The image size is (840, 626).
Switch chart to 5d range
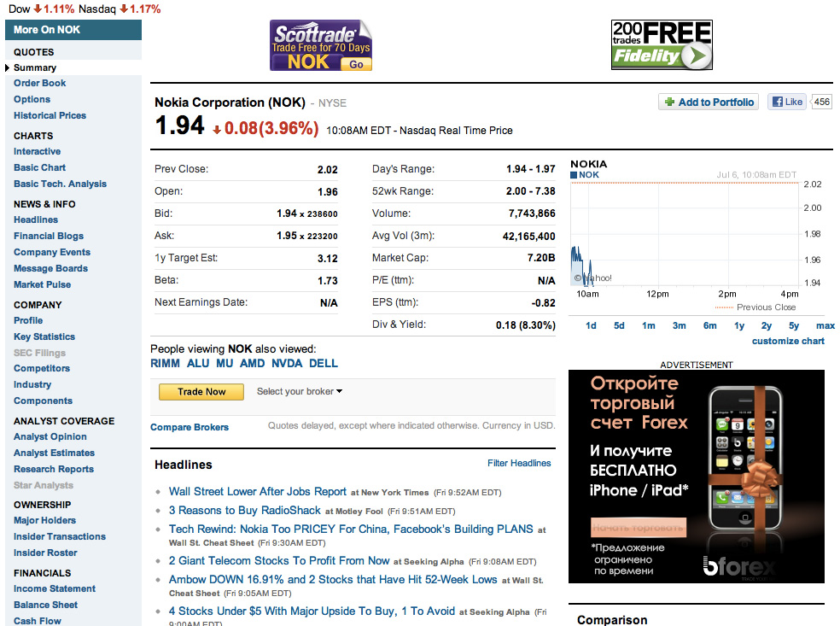point(619,325)
